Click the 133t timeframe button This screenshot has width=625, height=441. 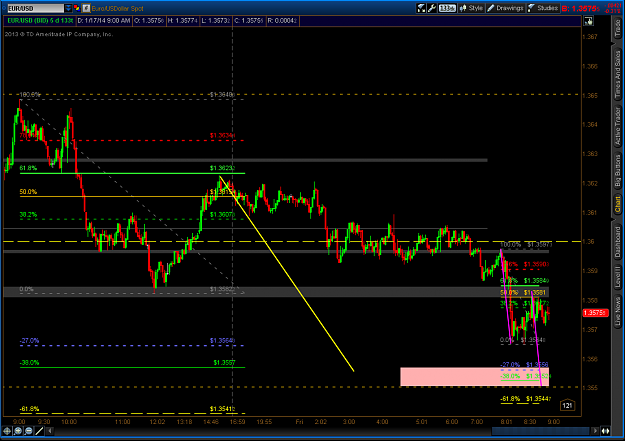coord(447,8)
